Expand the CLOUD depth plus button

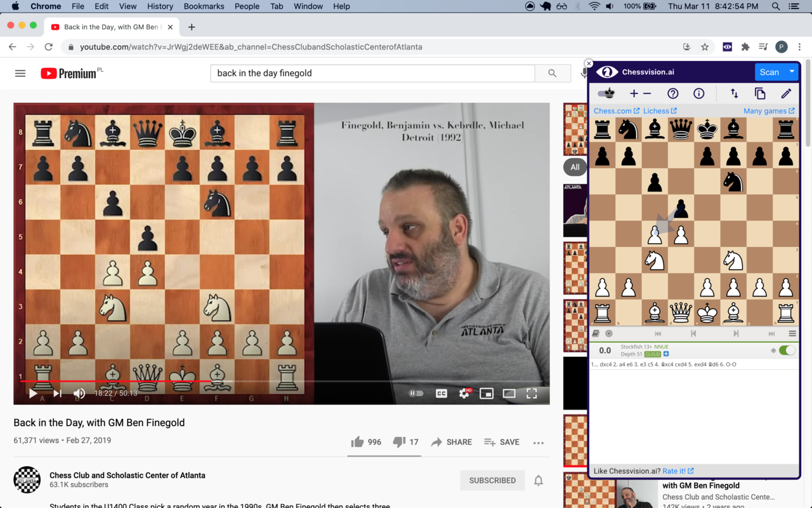(x=665, y=354)
